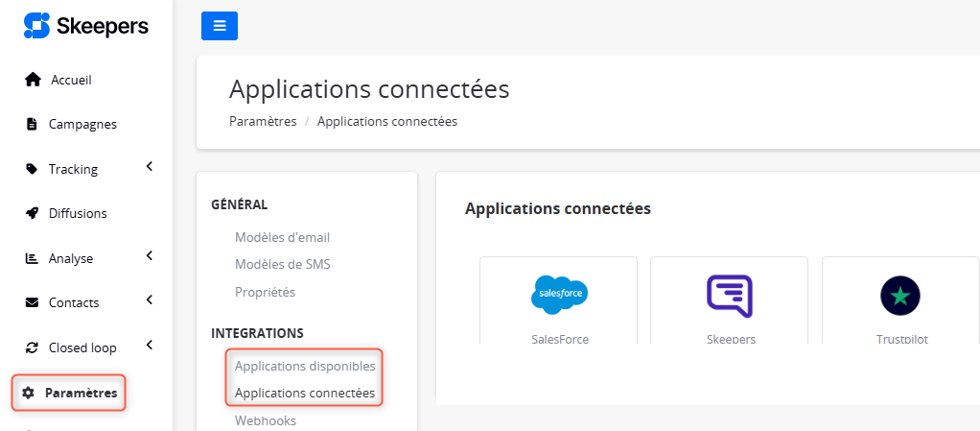
Task: Expand the Analyse submenu chevron
Action: [x=150, y=256]
